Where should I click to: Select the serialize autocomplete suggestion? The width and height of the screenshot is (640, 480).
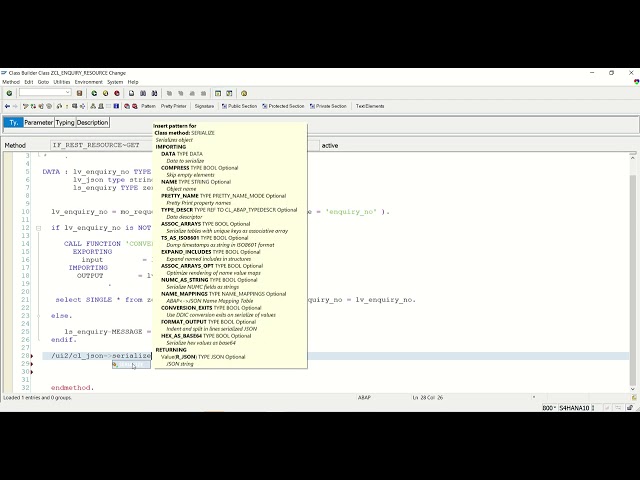131,364
